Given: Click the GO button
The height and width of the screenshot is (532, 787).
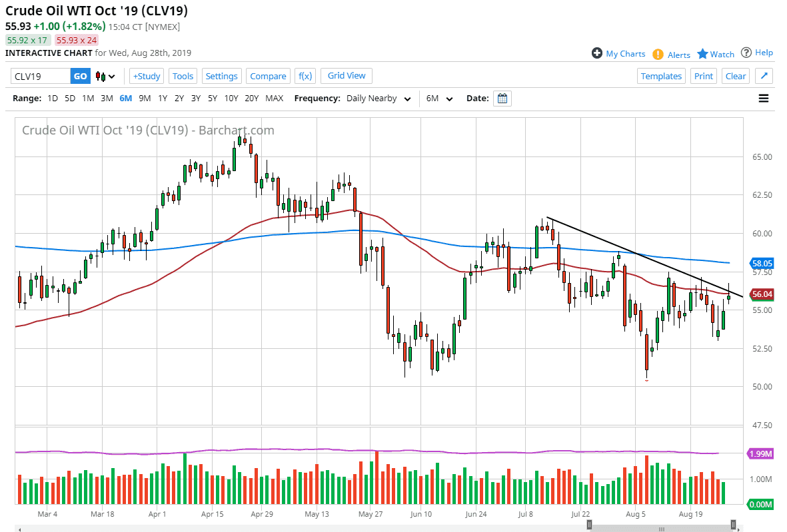Looking at the screenshot, I should (79, 76).
